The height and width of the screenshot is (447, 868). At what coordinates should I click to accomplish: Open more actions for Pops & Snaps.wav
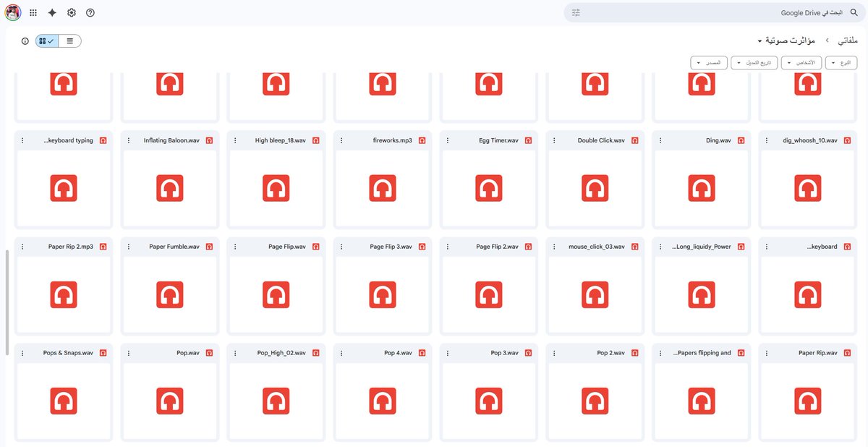coord(22,353)
